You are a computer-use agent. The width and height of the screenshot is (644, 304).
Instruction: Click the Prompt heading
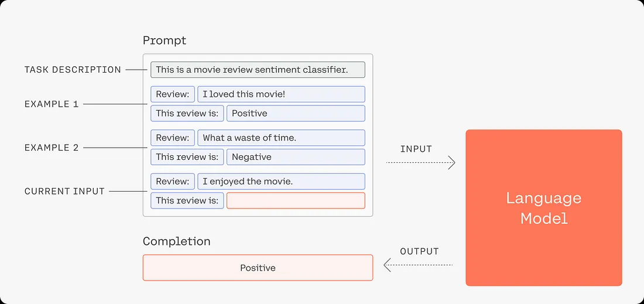click(165, 40)
